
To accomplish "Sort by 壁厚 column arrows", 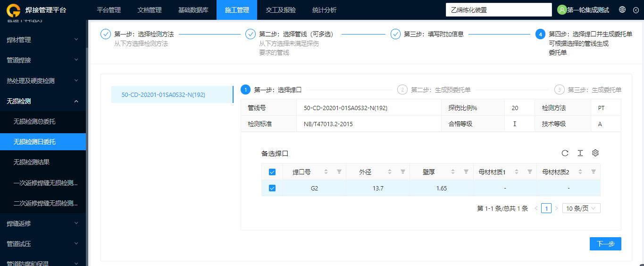I will [x=453, y=172].
